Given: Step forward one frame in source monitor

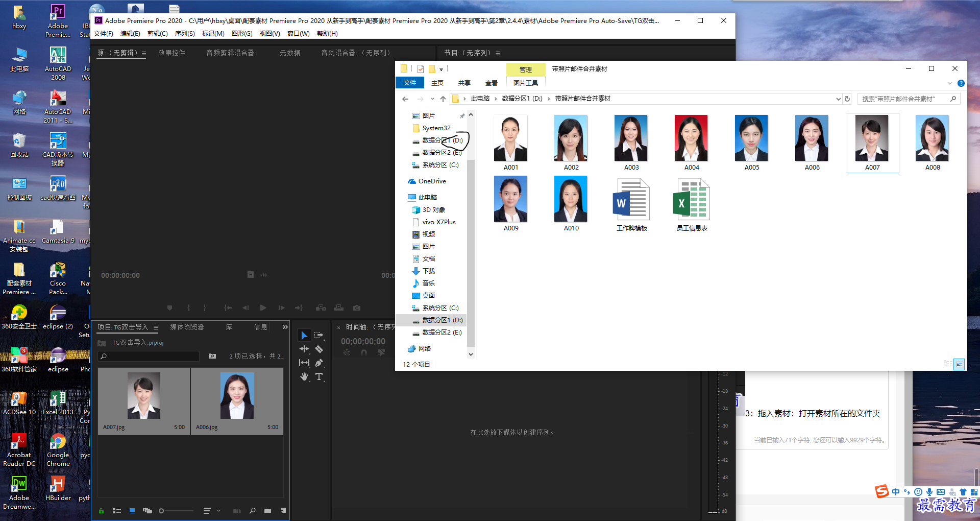Looking at the screenshot, I should (281, 307).
